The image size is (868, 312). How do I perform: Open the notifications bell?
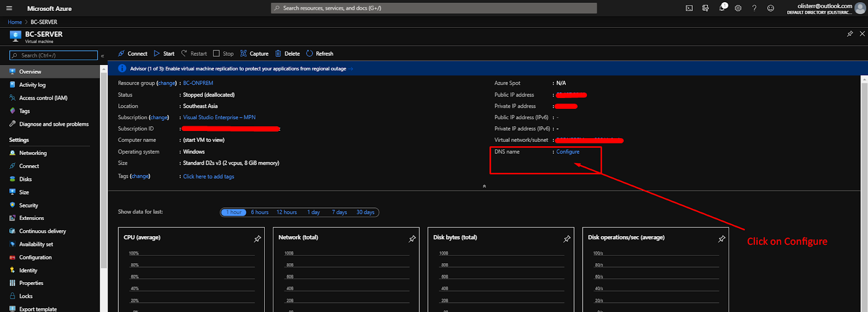(722, 8)
